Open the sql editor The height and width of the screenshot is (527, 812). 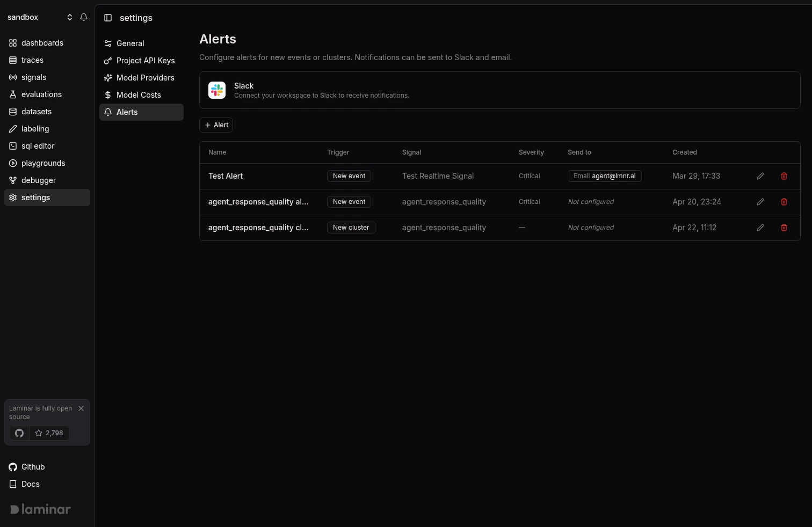(x=38, y=145)
